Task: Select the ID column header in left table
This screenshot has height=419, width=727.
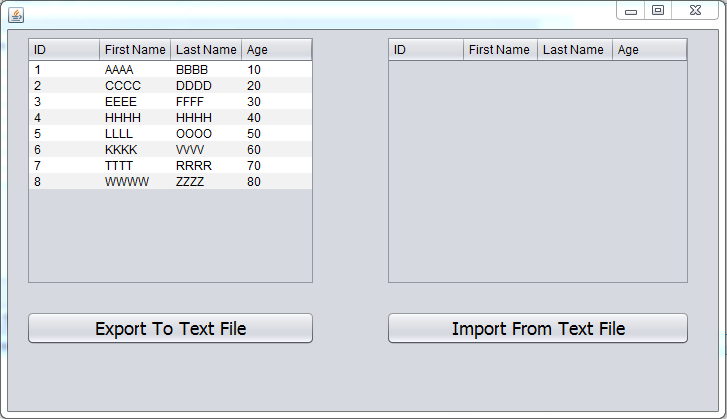Action: pos(64,50)
